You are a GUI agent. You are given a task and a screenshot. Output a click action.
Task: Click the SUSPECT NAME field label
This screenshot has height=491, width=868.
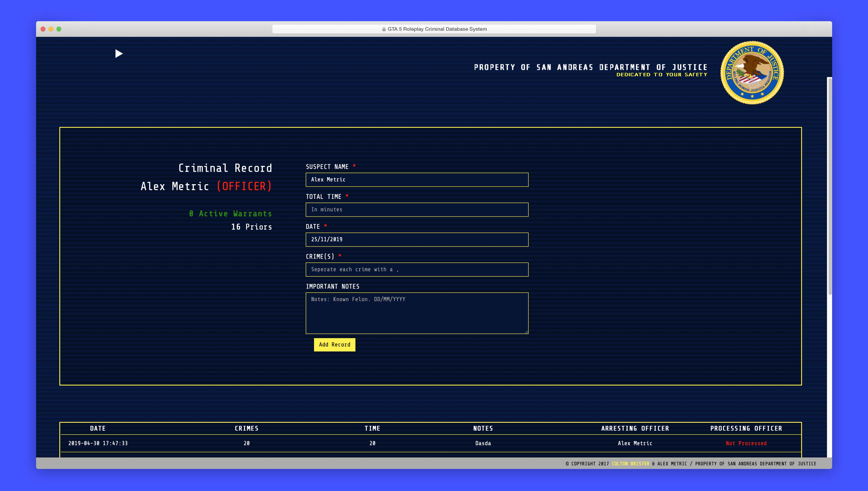pyautogui.click(x=327, y=167)
